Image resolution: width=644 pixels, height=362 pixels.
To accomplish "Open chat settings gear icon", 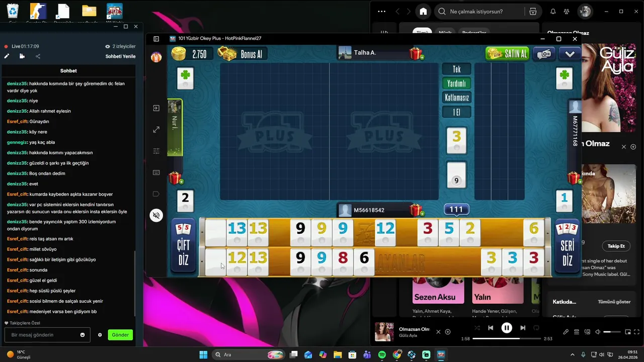I will [100, 335].
